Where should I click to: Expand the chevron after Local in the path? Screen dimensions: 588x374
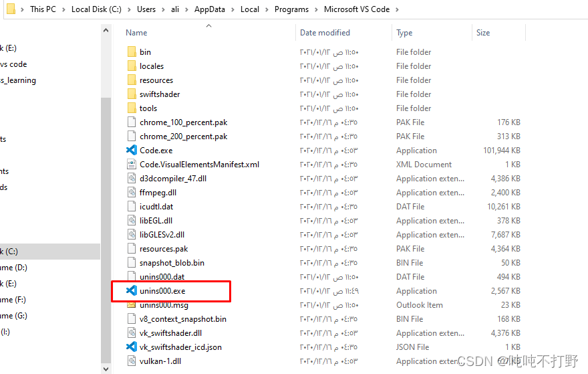pyautogui.click(x=267, y=9)
